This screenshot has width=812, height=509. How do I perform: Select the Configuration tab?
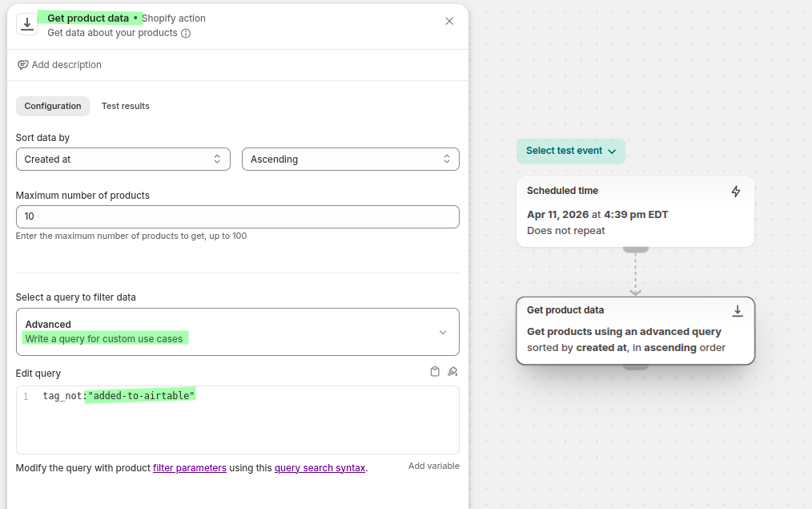pos(53,106)
